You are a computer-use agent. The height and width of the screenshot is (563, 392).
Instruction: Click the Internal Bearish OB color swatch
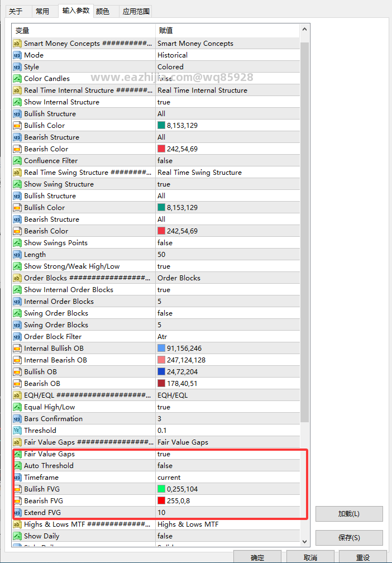[x=161, y=360]
